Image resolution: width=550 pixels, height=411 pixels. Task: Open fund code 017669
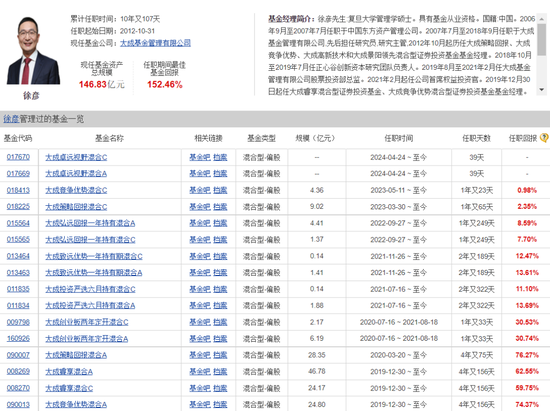[x=18, y=174]
